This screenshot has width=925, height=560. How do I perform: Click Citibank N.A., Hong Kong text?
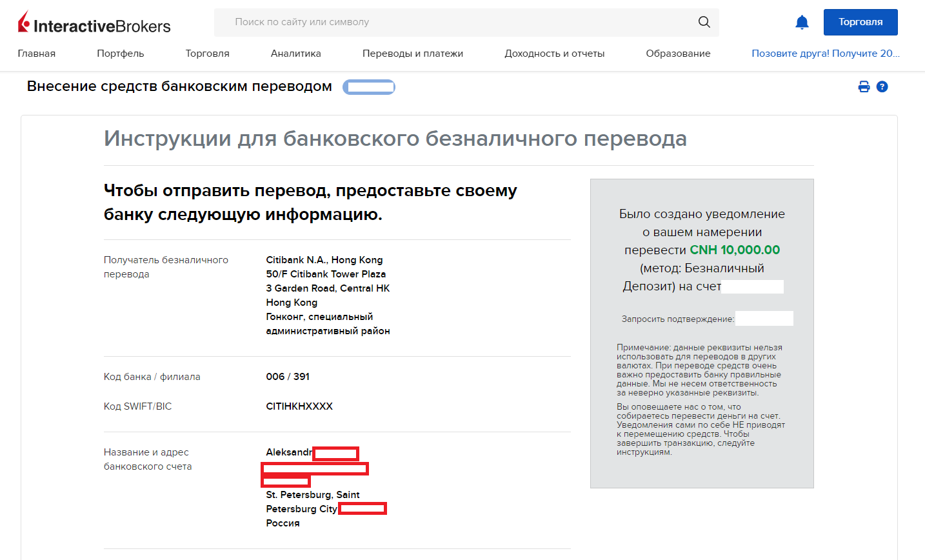click(324, 260)
